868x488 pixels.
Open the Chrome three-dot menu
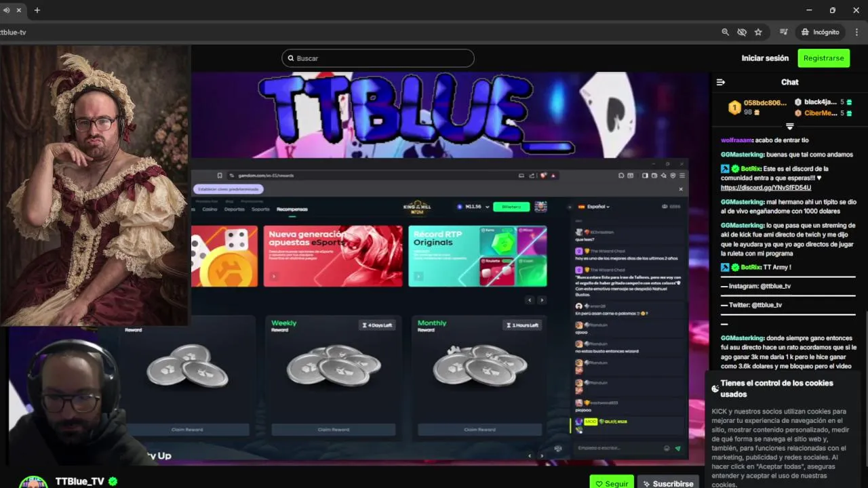click(x=857, y=32)
